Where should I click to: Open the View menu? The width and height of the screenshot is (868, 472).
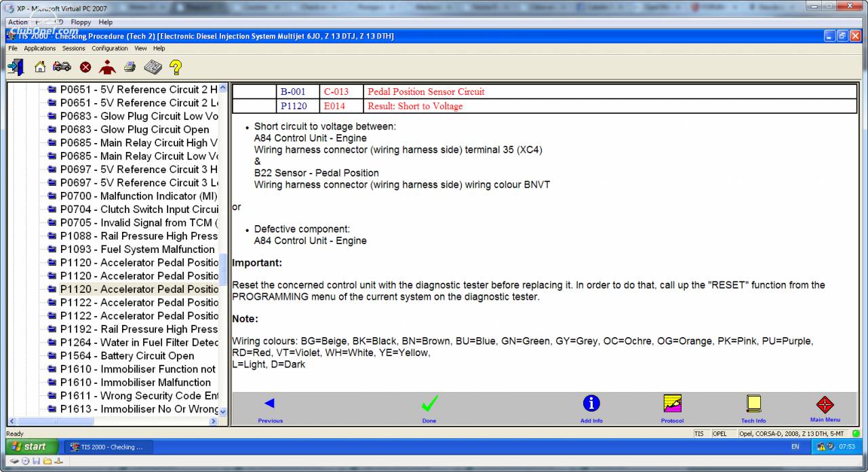tap(140, 48)
